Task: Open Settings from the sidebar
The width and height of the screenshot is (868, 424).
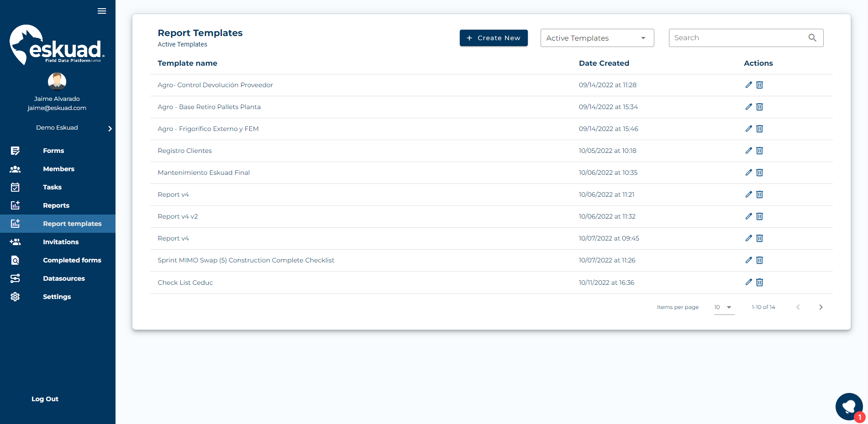Action: tap(57, 297)
